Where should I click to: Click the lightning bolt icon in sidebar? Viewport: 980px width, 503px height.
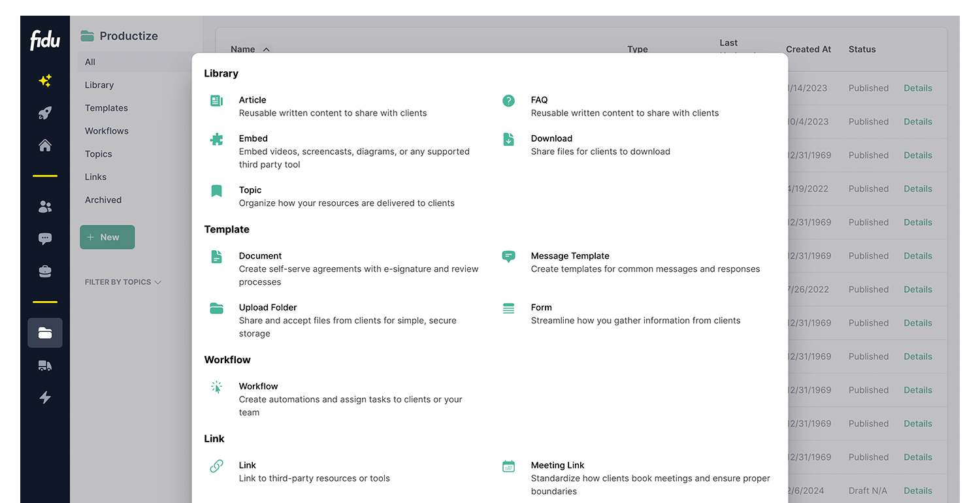tap(45, 397)
